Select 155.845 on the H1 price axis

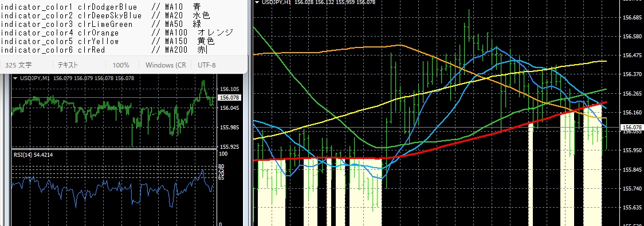633,169
